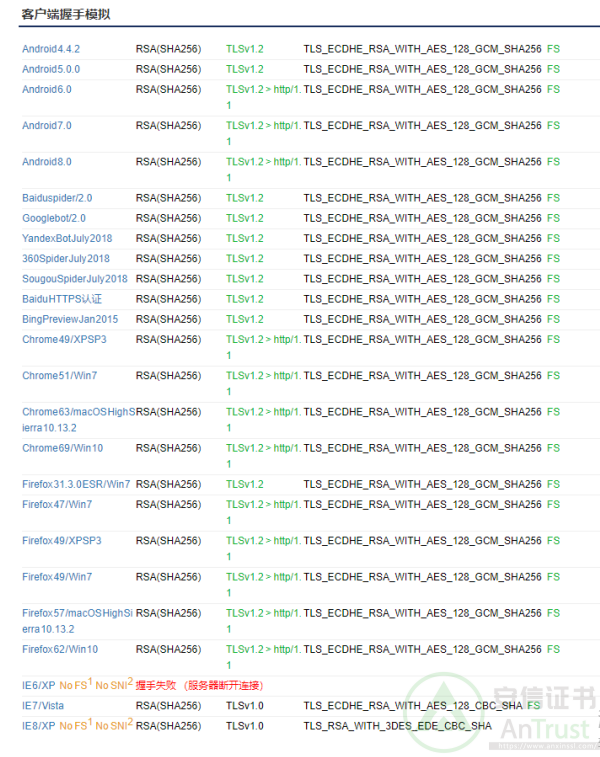
Task: Click the Firefox62/Win10 client link
Action: 60,649
